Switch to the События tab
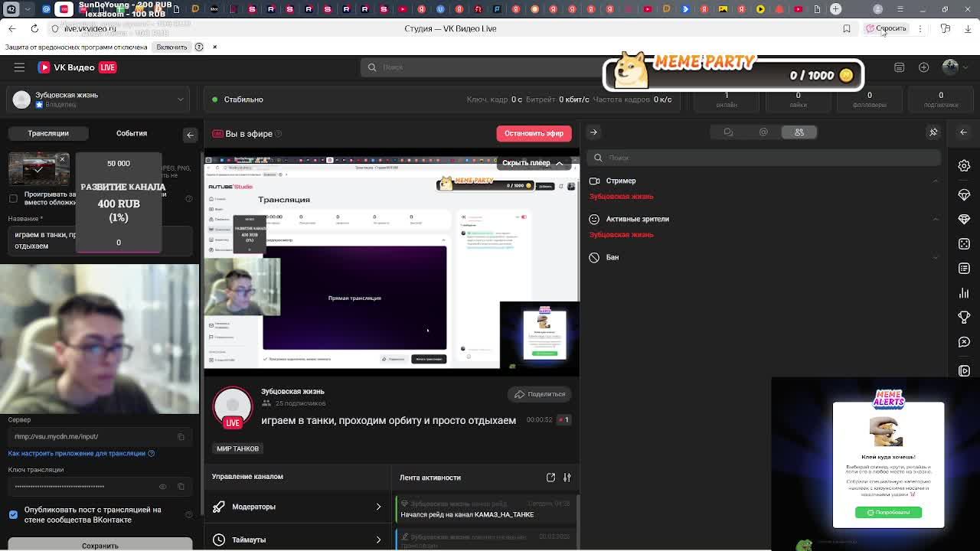The image size is (980, 551). point(132,133)
